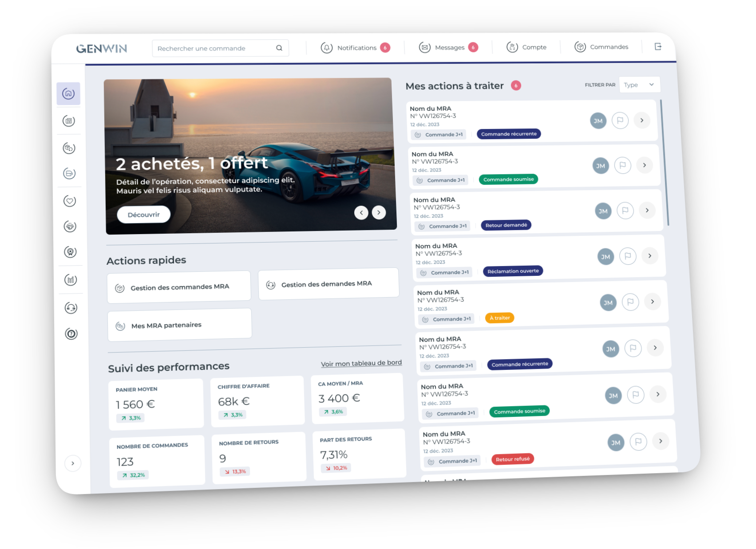Toggle the flag on the first Commande récurrente row
Viewport: 756px width, 549px height.
620,120
